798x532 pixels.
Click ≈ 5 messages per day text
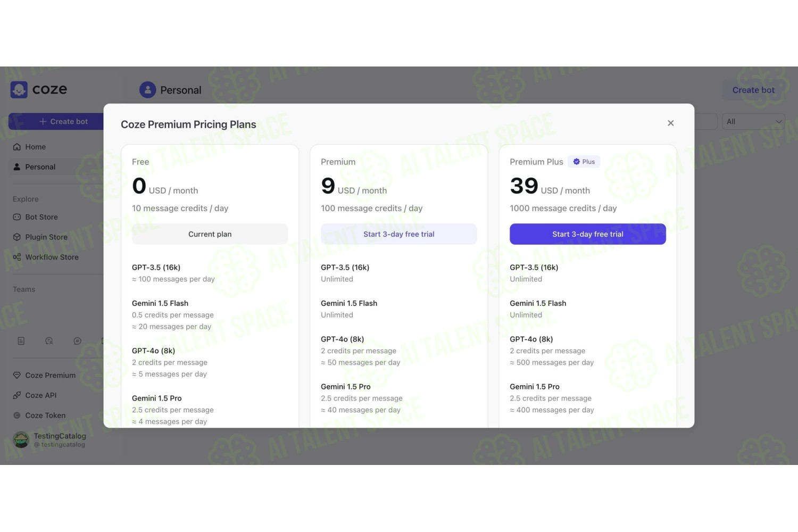169,374
